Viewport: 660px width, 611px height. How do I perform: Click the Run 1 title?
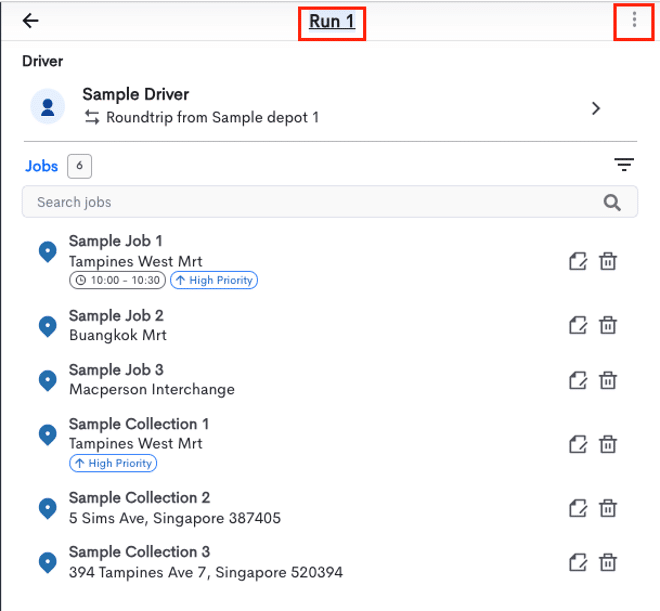[x=332, y=21]
